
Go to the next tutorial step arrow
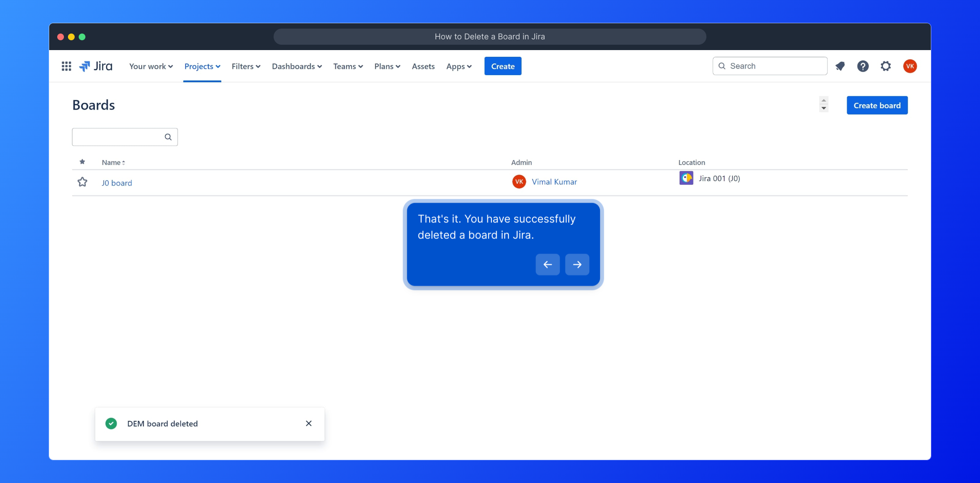[577, 264]
